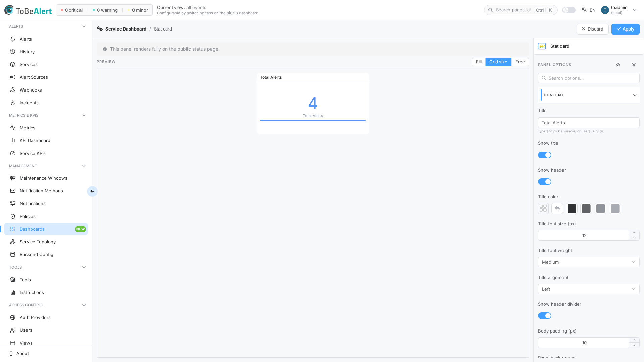Open About menu item
The width and height of the screenshot is (644, 362).
coord(46,353)
